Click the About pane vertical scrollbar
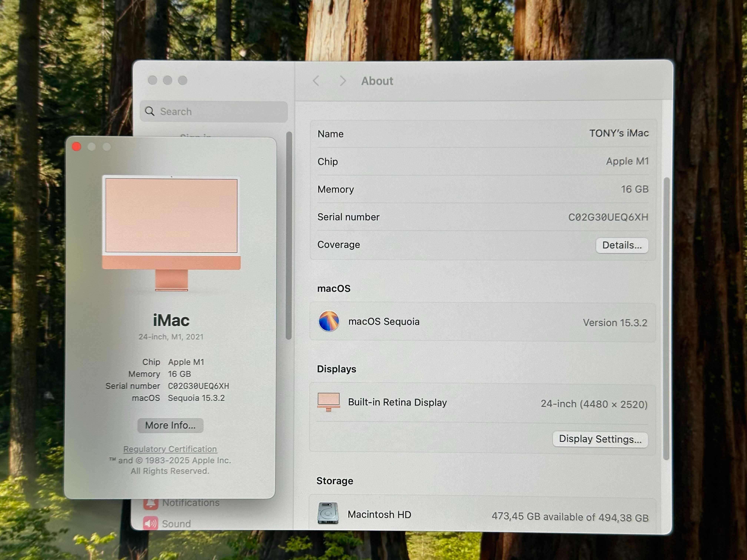Screen dimensions: 747x560 (666, 318)
